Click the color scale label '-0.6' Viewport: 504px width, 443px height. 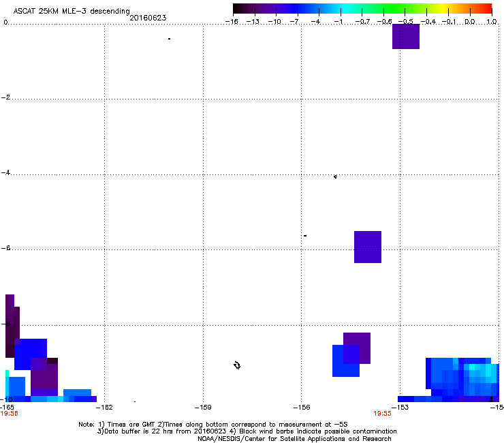(x=384, y=22)
